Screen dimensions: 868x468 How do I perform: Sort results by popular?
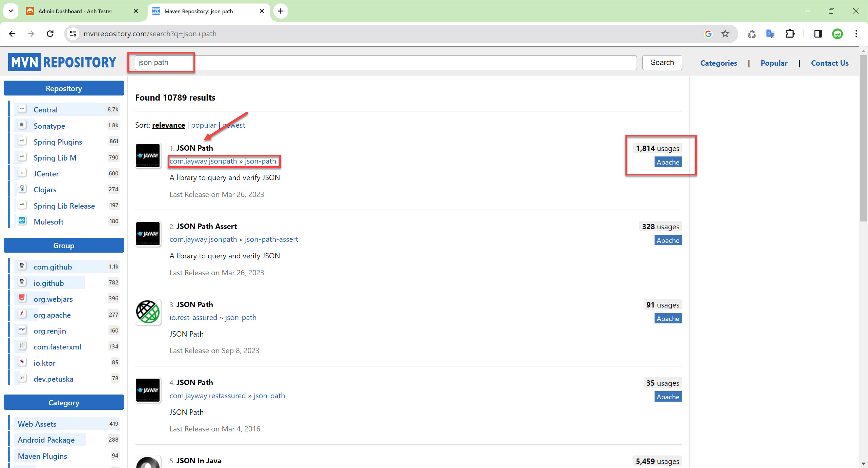[x=204, y=125]
